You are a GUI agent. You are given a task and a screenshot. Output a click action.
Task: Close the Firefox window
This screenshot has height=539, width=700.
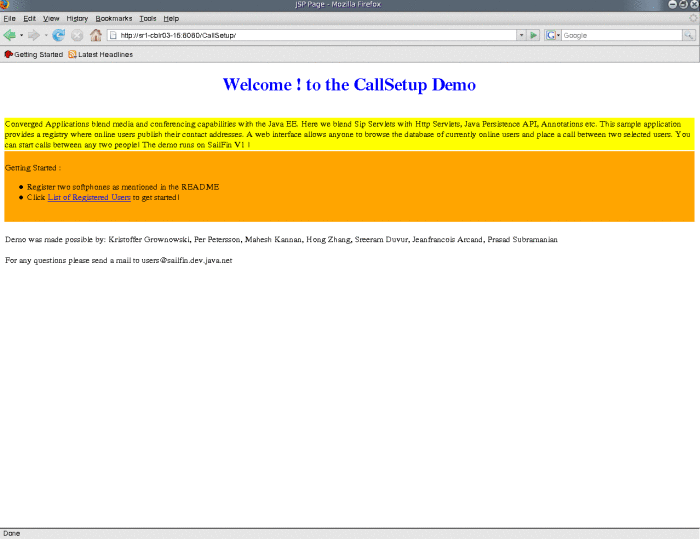click(695, 4)
